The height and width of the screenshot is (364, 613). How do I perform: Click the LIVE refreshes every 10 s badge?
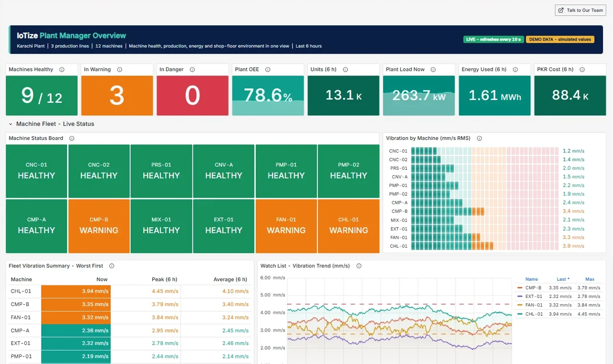click(x=493, y=39)
